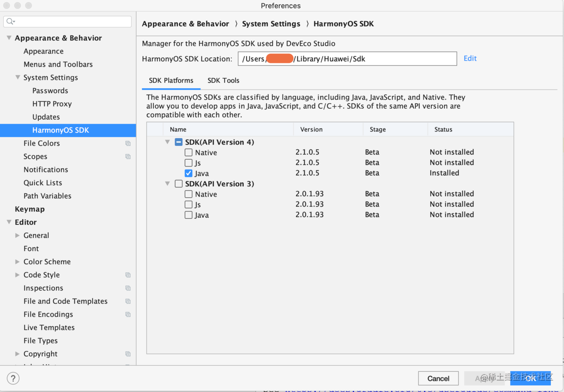Open the File Colors settings page
The height and width of the screenshot is (392, 564).
(42, 143)
